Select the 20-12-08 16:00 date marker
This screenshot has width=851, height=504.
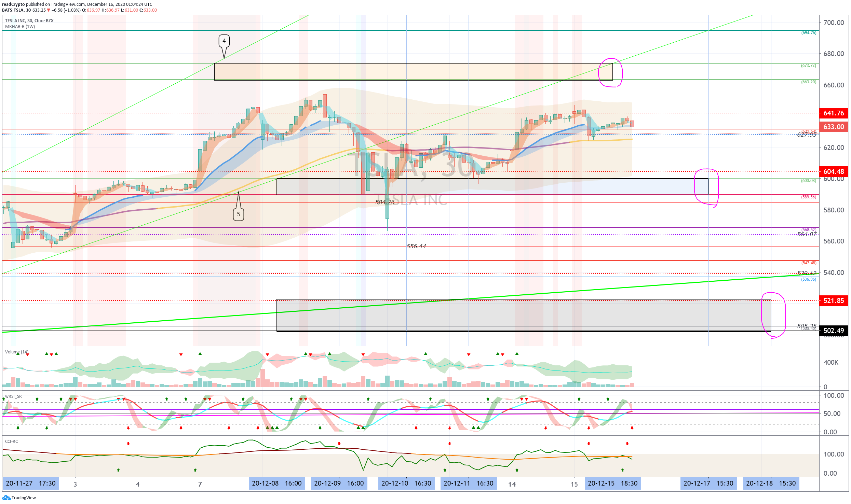(x=277, y=484)
